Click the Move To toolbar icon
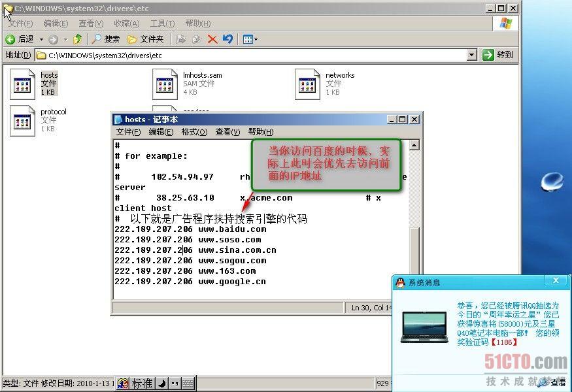The width and height of the screenshot is (572, 392). (x=181, y=39)
